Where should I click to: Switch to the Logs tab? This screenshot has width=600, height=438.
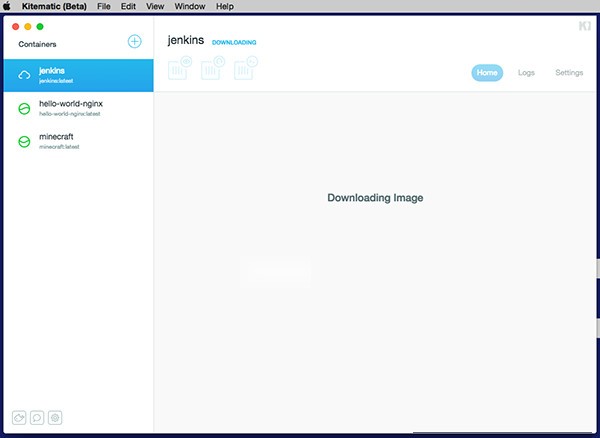pyautogui.click(x=526, y=73)
